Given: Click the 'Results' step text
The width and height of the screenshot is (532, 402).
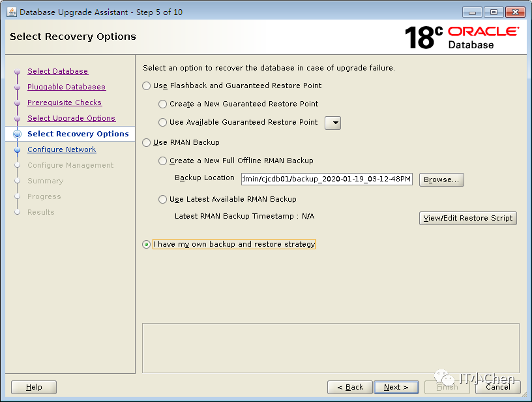Looking at the screenshot, I should click(40, 212).
